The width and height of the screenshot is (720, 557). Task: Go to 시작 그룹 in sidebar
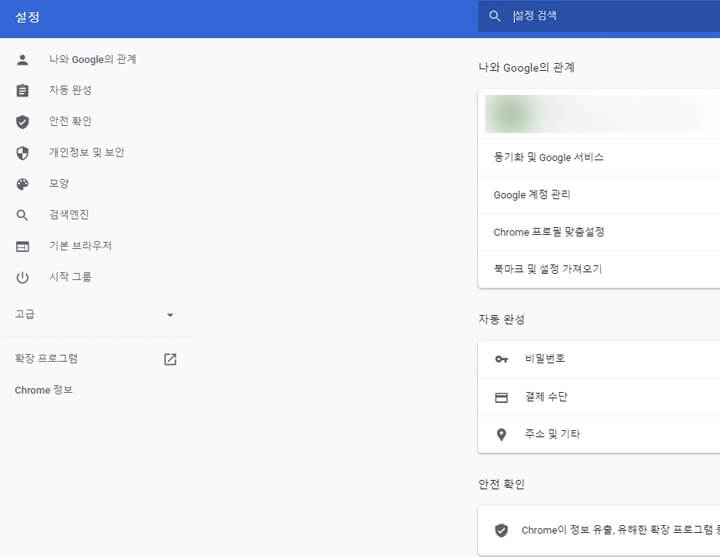[x=70, y=277]
